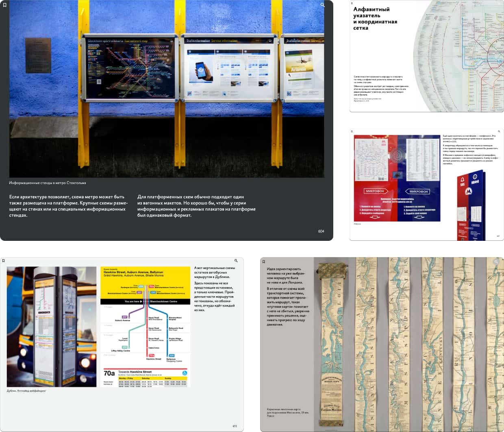Click the paragraph 'А вот вертикальные схемы'
Viewport: 504px width, 432px height.
point(215,273)
